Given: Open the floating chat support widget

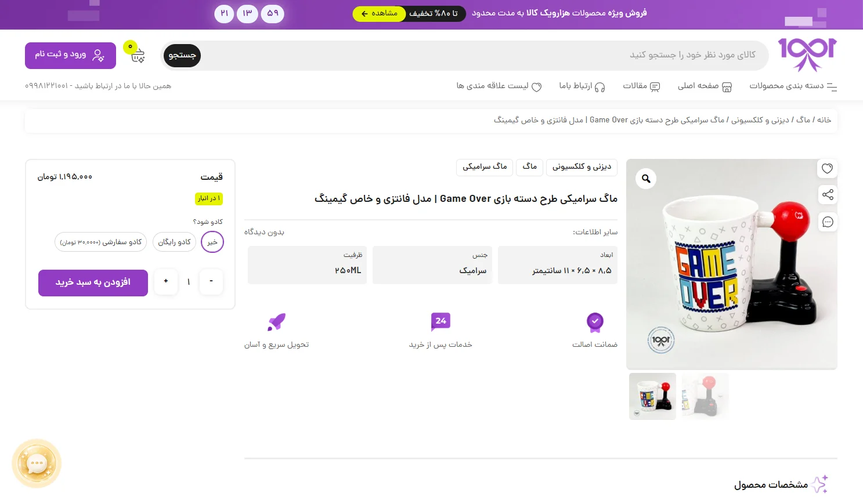Looking at the screenshot, I should [x=37, y=463].
